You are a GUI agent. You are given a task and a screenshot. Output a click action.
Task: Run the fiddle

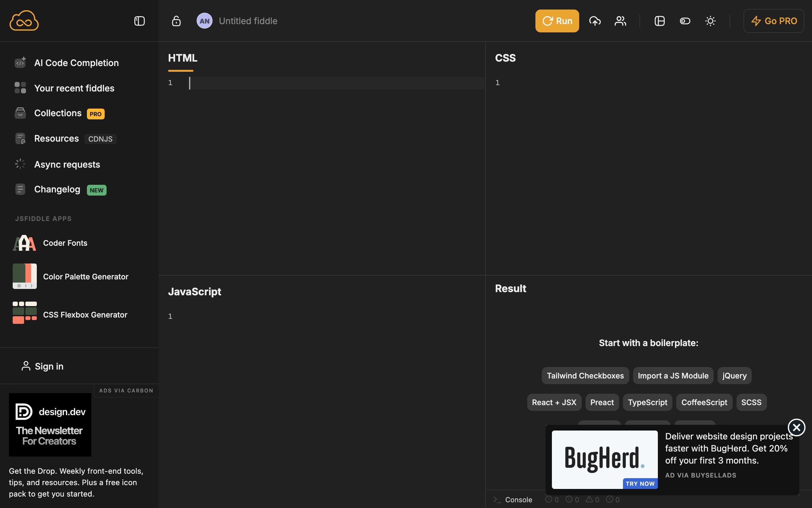(x=557, y=21)
